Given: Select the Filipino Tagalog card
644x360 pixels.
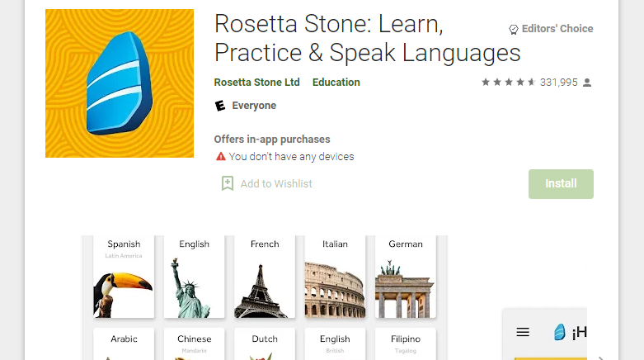Looking at the screenshot, I should (x=406, y=344).
